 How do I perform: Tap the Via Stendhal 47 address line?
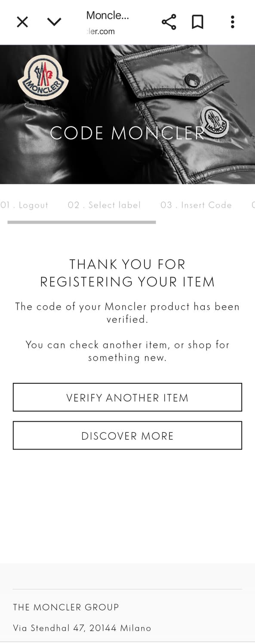click(x=82, y=628)
